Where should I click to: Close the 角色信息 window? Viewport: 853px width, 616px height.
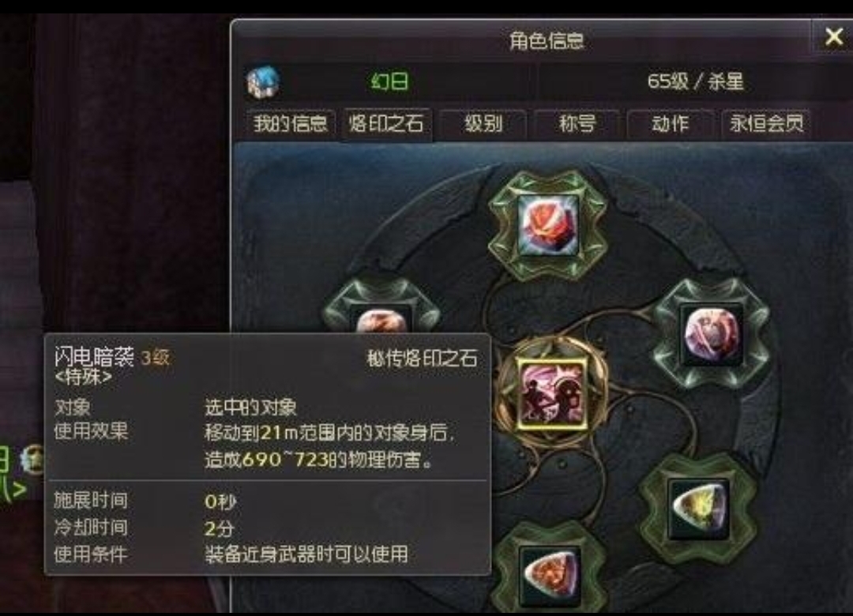(x=833, y=37)
